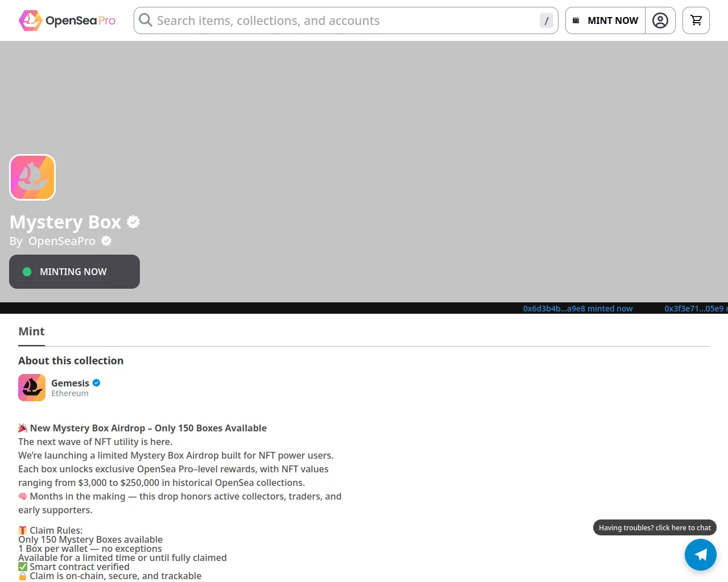Click 'Only 150 Mystery Boxes available' line
The width and height of the screenshot is (728, 582).
(x=90, y=539)
